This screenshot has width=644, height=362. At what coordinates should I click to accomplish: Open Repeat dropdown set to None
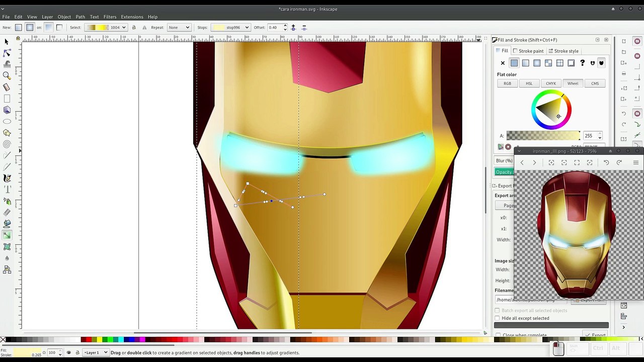coord(179,28)
